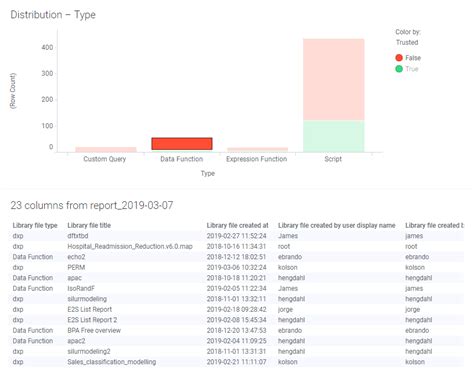Screen dimensions: 474x372
Task: Click the 2018-10-16 11:34:31 date cell
Action: point(236,246)
